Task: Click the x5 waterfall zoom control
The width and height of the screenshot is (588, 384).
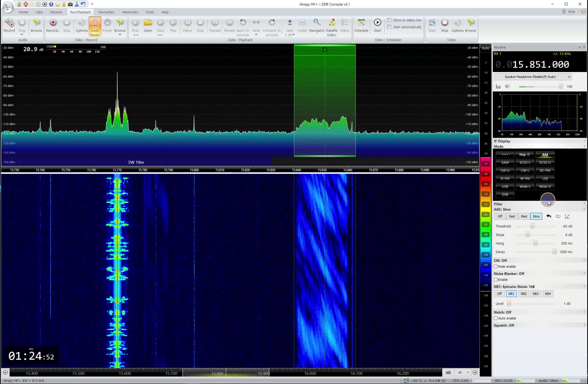Action: [x=460, y=373]
